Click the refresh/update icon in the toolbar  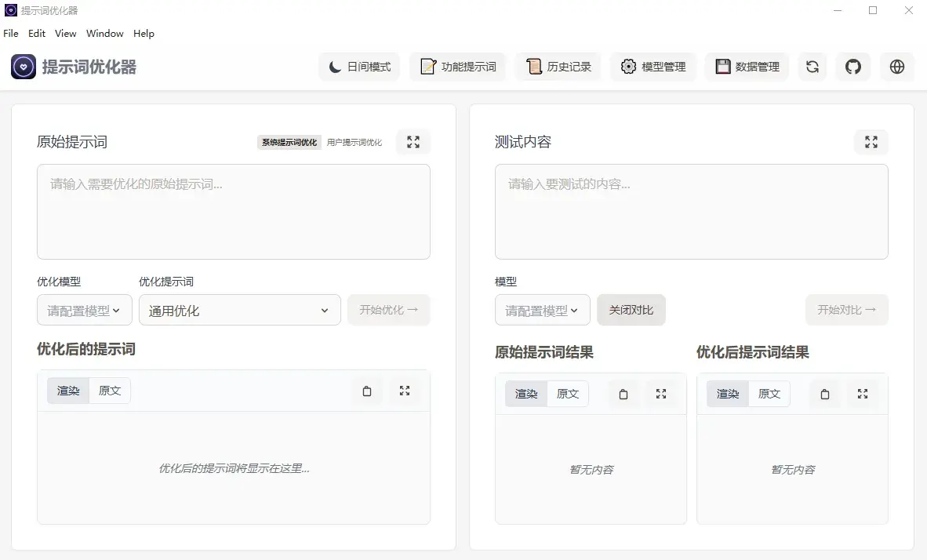point(812,67)
